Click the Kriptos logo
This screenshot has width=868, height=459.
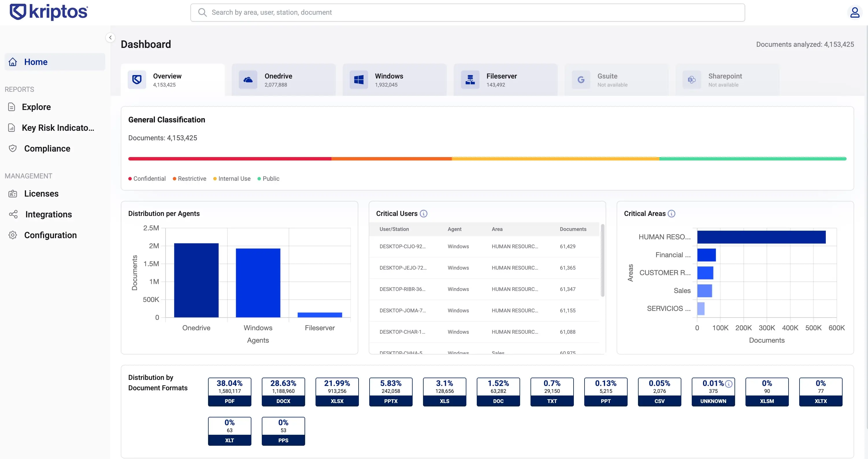(x=49, y=12)
